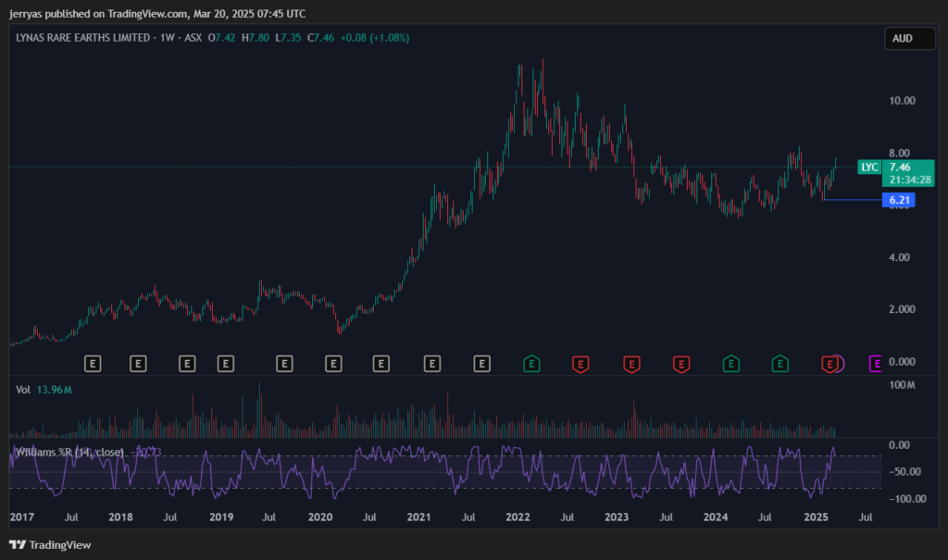Click the last white earnings marker
Image resolution: width=948 pixels, height=560 pixels.
tap(481, 364)
